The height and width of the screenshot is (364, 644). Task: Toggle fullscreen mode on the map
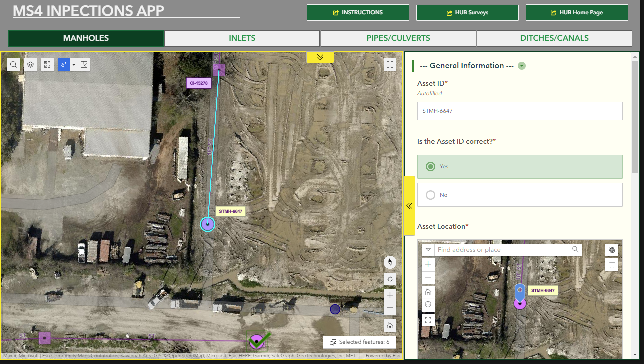(x=390, y=64)
